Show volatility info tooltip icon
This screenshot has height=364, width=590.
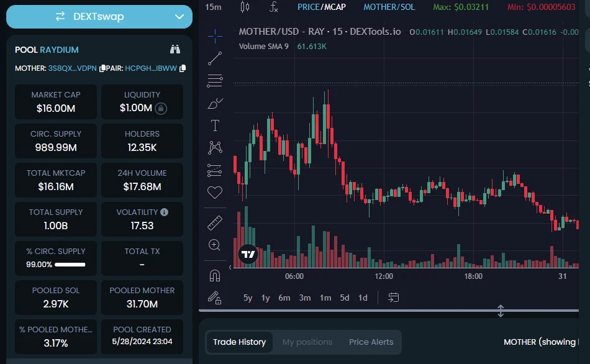pyautogui.click(x=164, y=212)
